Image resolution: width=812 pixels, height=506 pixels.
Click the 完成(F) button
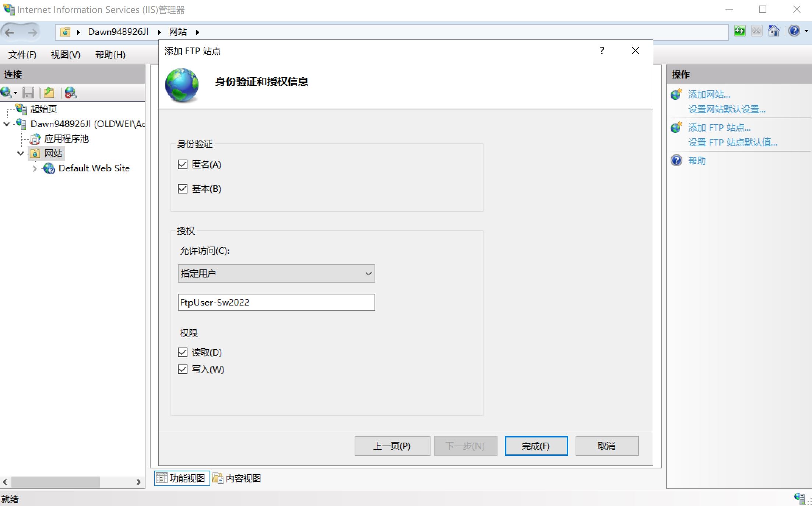[x=536, y=446]
